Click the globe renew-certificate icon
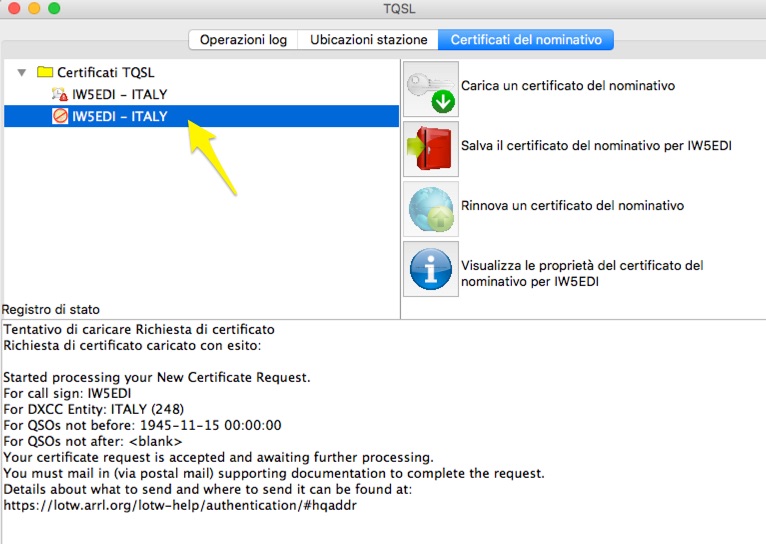The image size is (766, 544). pos(430,207)
